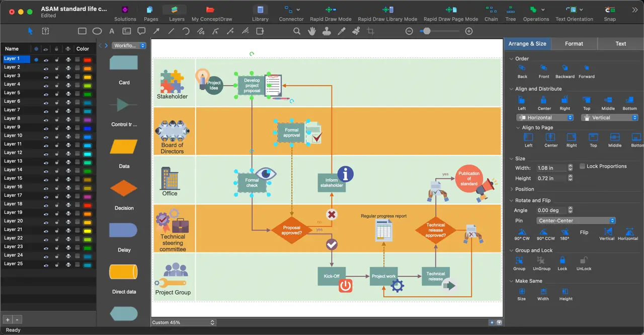Open the Pin Center-Center dropdown
This screenshot has height=335, width=644.
[576, 221]
